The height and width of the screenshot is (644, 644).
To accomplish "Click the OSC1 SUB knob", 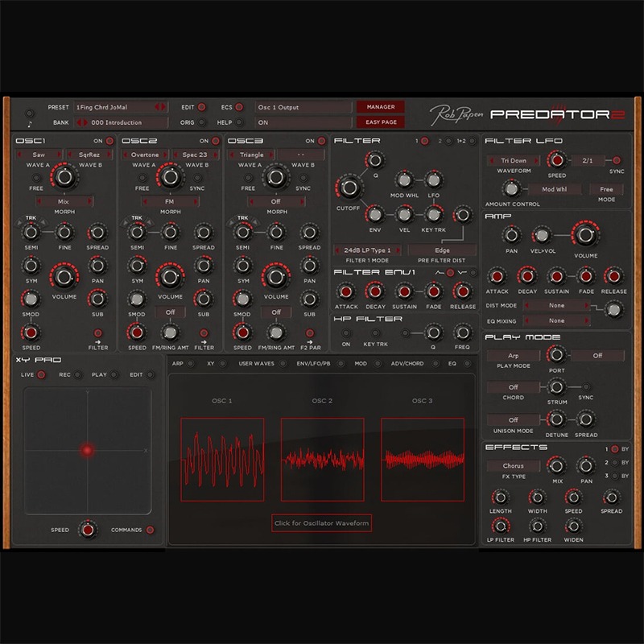I will (x=97, y=299).
